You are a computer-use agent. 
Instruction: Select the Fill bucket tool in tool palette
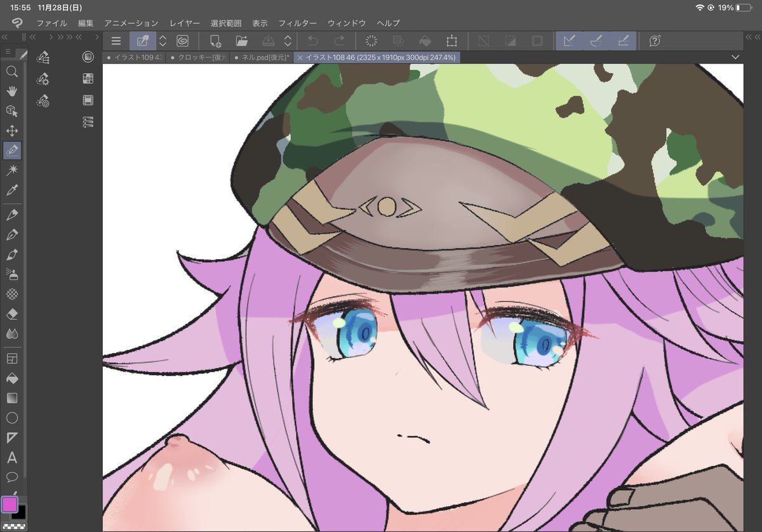click(12, 378)
